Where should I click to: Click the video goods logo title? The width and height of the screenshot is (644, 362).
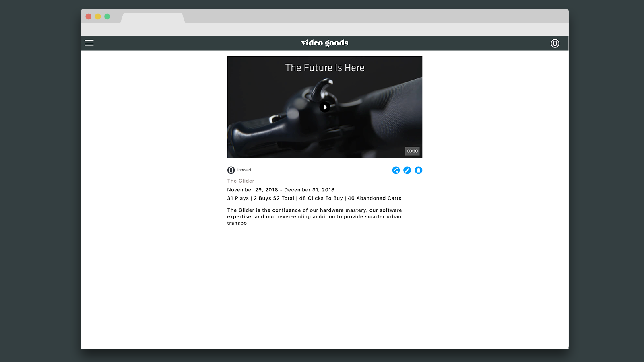pyautogui.click(x=324, y=43)
